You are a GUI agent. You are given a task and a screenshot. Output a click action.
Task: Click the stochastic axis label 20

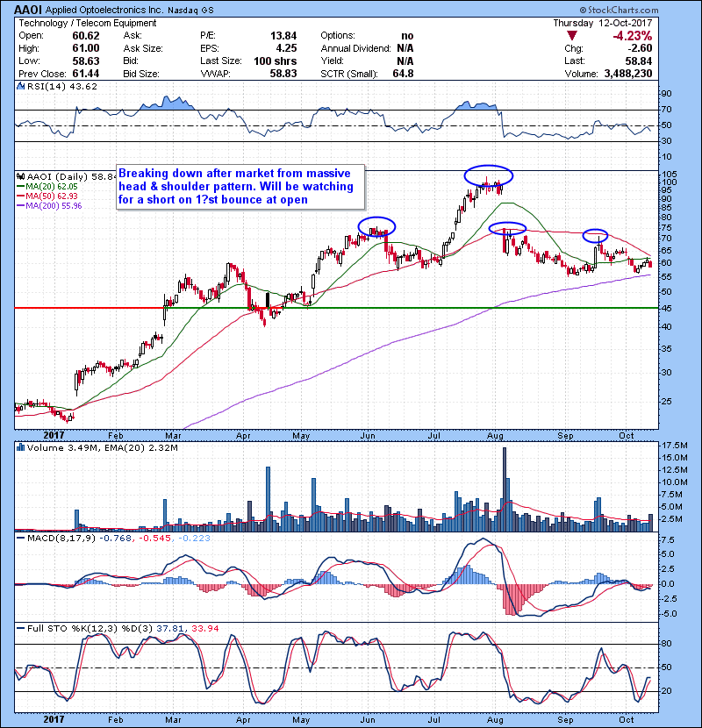click(666, 691)
